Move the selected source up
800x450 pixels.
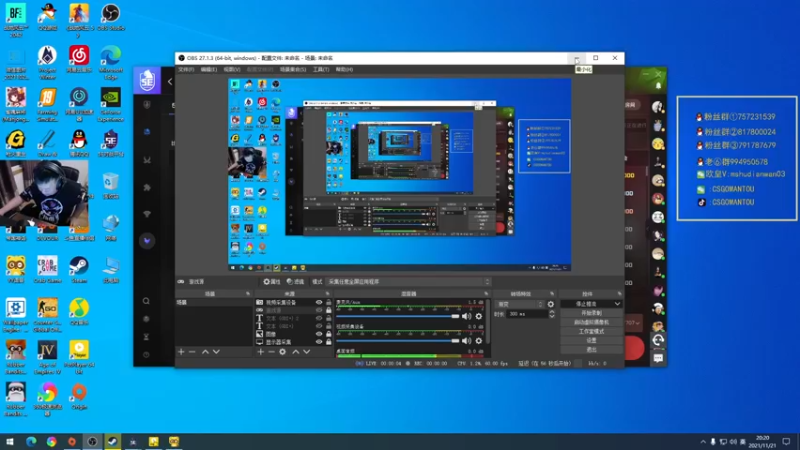tap(295, 352)
